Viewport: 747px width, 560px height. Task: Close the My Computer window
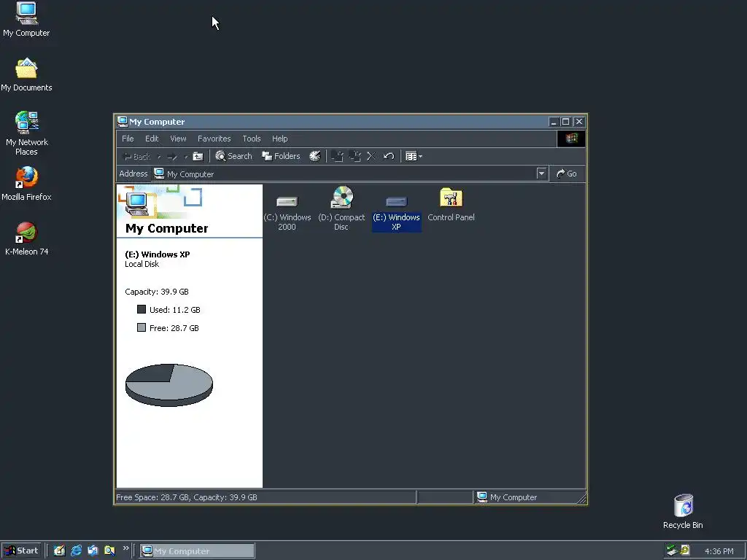click(578, 122)
